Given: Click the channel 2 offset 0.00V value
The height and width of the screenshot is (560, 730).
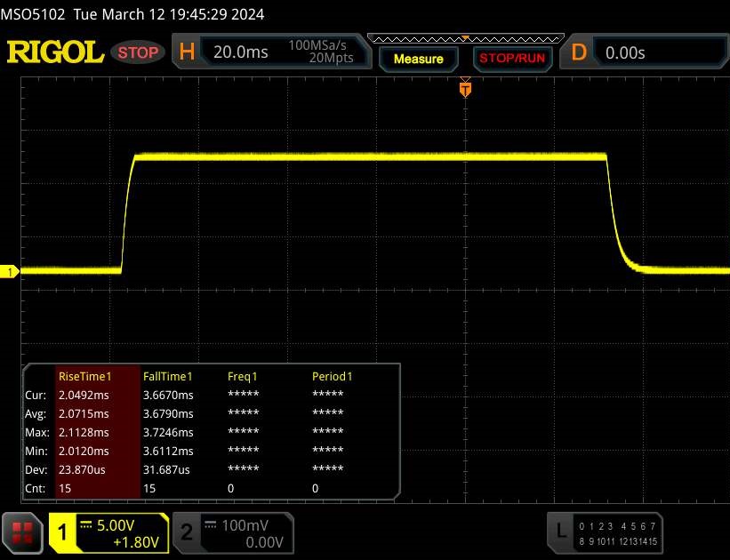Looking at the screenshot, I should click(x=264, y=542).
